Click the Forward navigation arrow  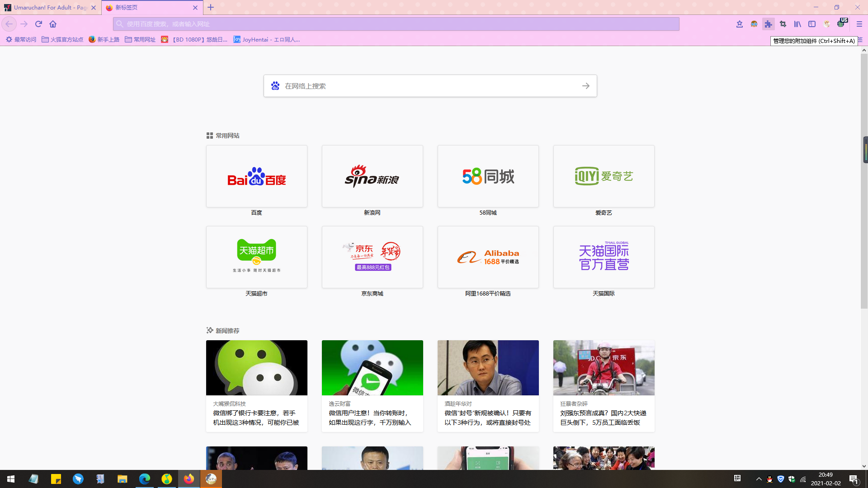tap(24, 24)
